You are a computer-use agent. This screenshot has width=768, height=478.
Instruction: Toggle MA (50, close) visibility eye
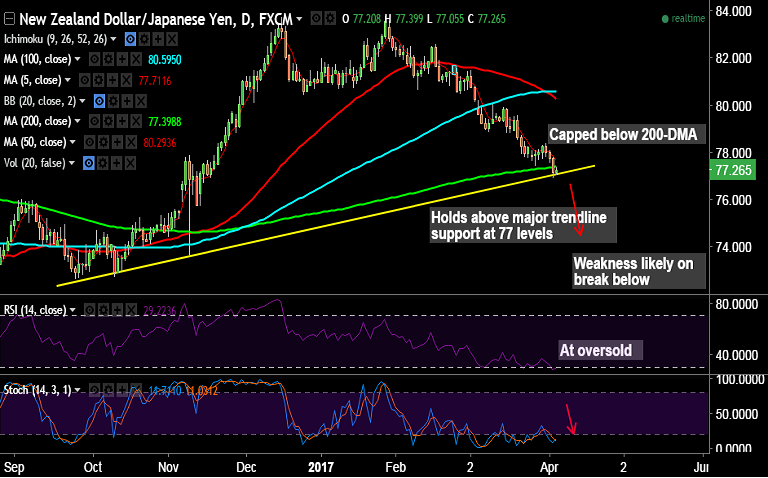click(x=90, y=143)
